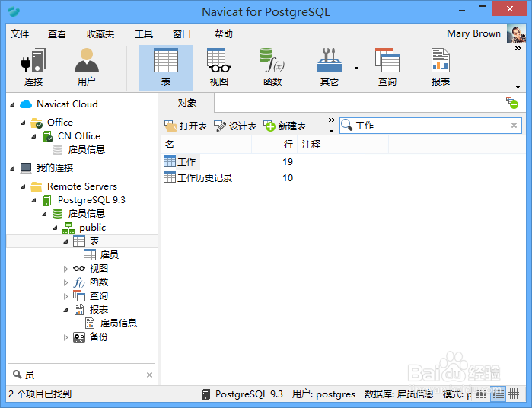Click the 设计表 button

235,126
